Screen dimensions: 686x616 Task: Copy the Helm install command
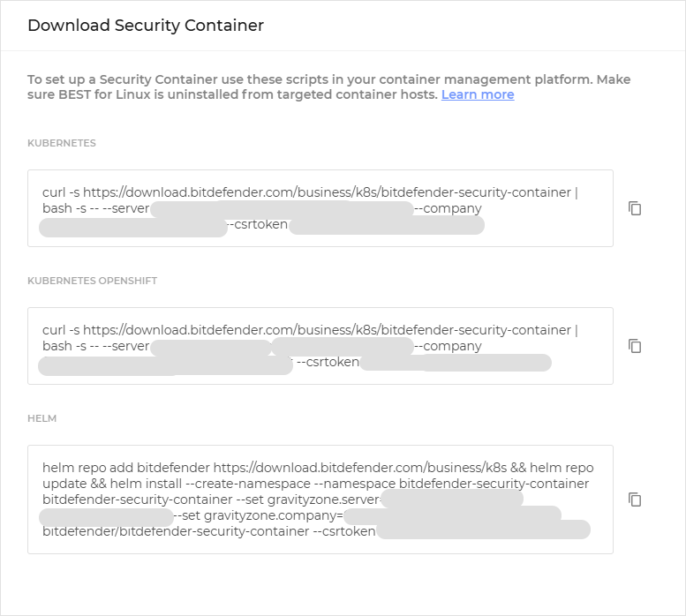pos(634,500)
